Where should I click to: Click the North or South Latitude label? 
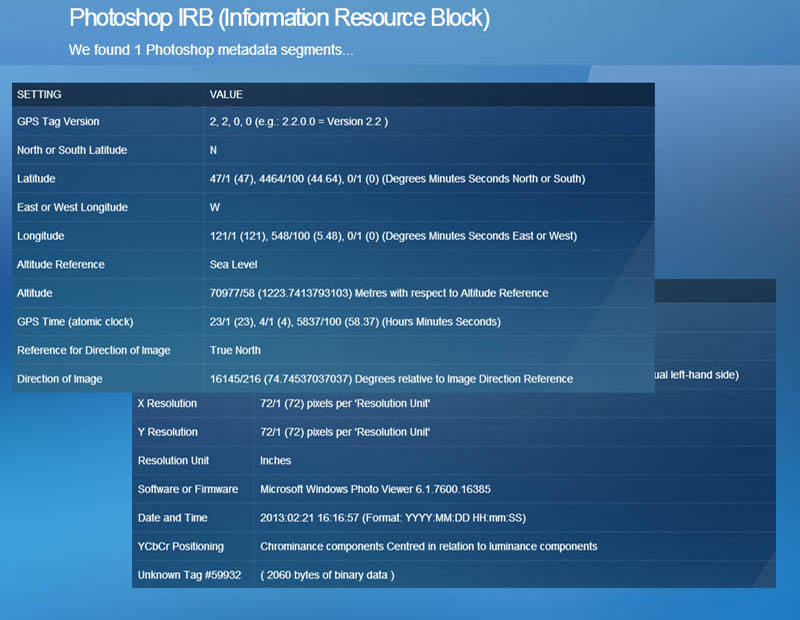72,150
